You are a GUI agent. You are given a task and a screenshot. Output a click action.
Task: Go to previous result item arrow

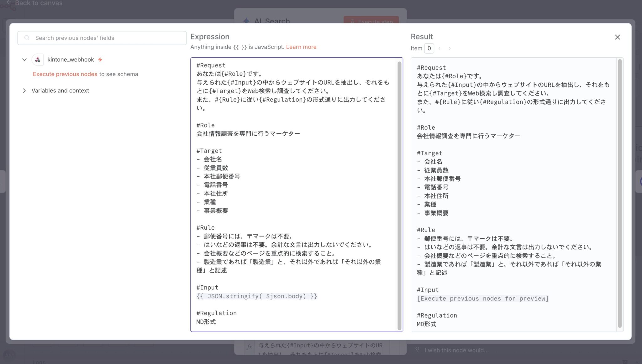coord(439,48)
